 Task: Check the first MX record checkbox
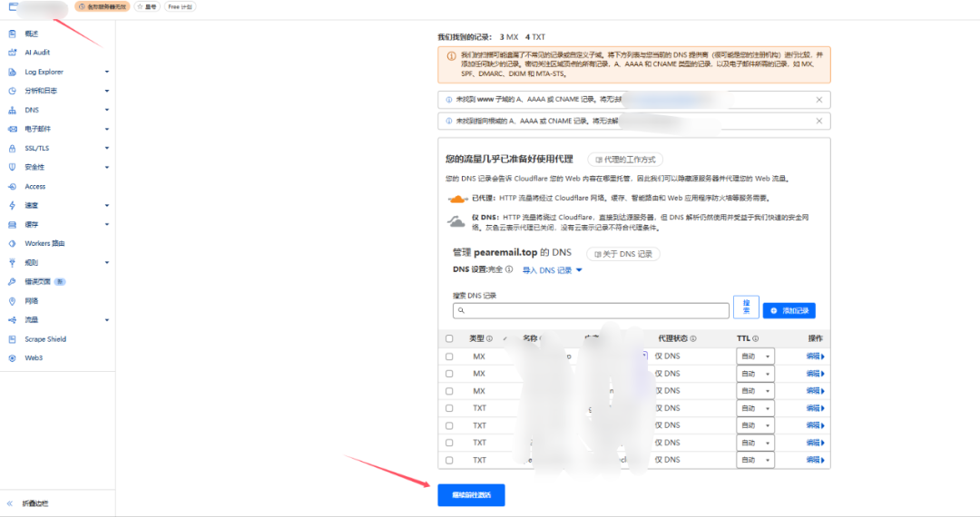(449, 356)
